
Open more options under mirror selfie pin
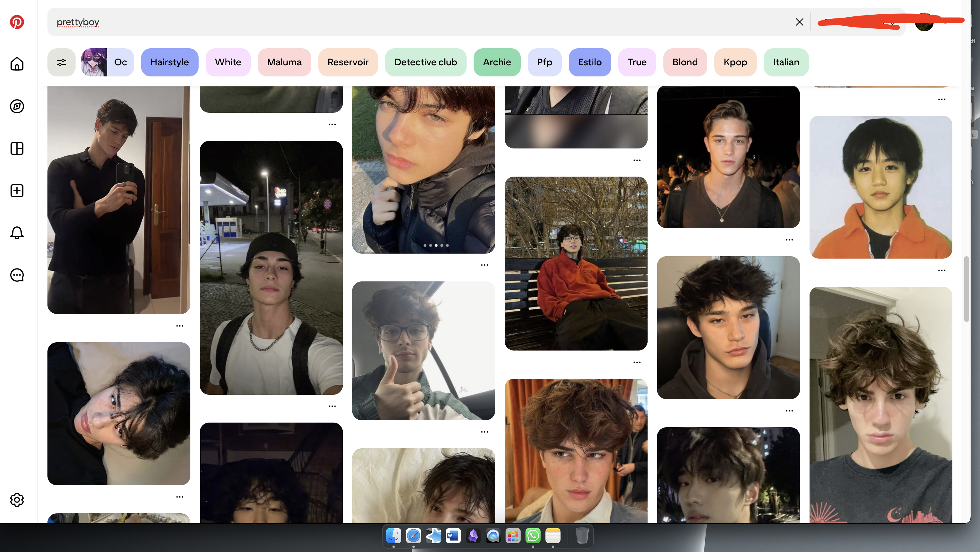pyautogui.click(x=180, y=326)
